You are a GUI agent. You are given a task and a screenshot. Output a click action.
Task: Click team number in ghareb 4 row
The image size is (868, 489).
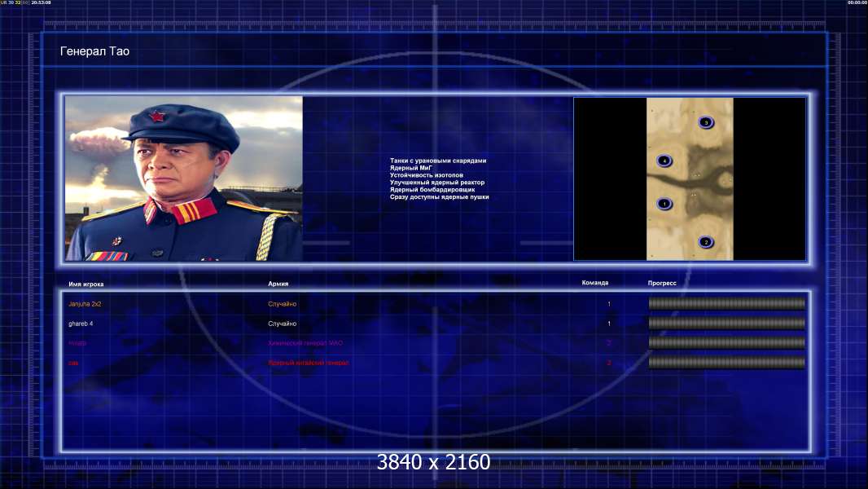click(x=609, y=324)
